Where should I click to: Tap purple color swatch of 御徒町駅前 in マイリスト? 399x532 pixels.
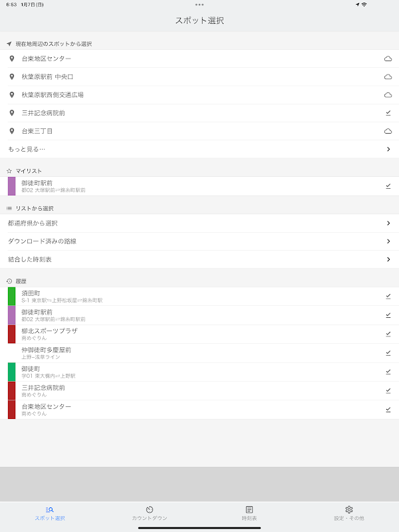click(11, 186)
